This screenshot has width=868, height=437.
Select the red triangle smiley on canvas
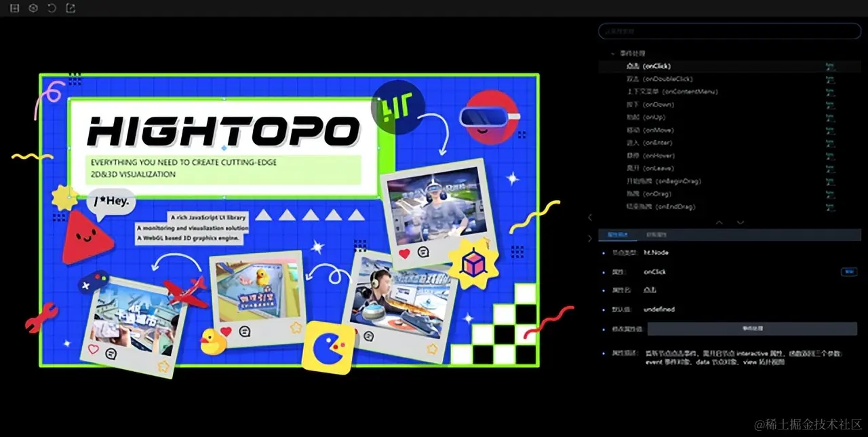tap(86, 237)
